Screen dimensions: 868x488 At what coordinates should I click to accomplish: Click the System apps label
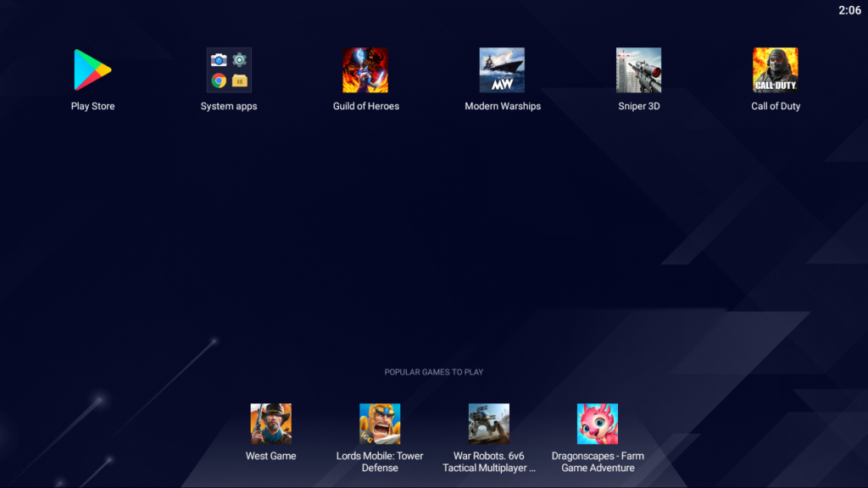[229, 106]
